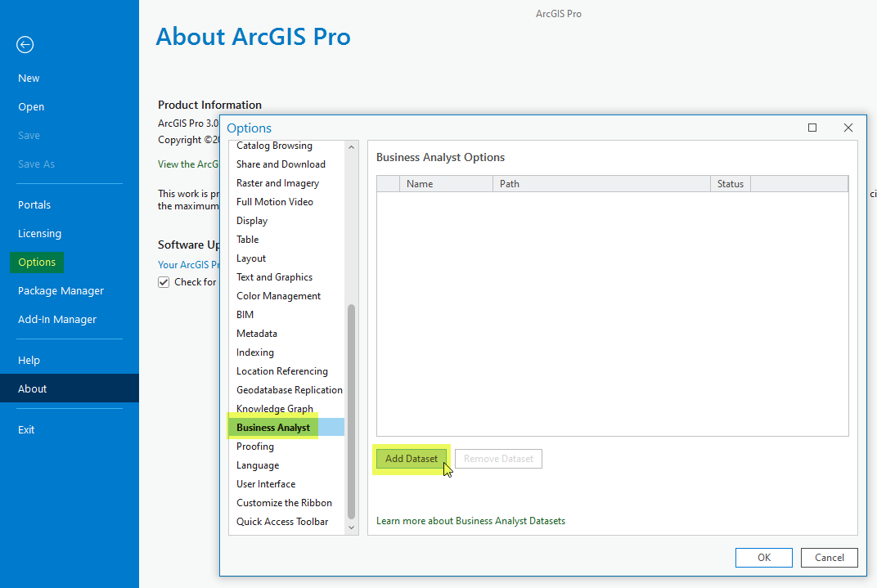Exit ArcGIS Pro from the sidebar
Screen dimensions: 877x588
(25, 430)
